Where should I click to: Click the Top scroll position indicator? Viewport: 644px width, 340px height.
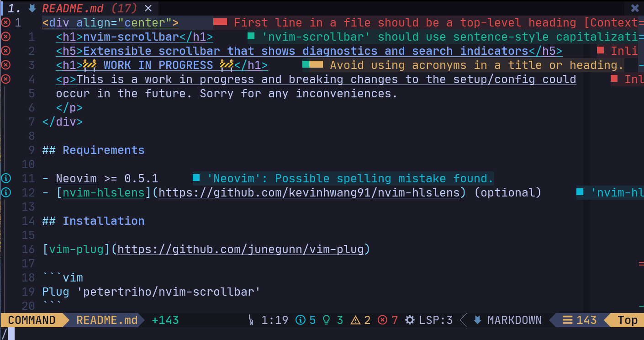pos(628,320)
